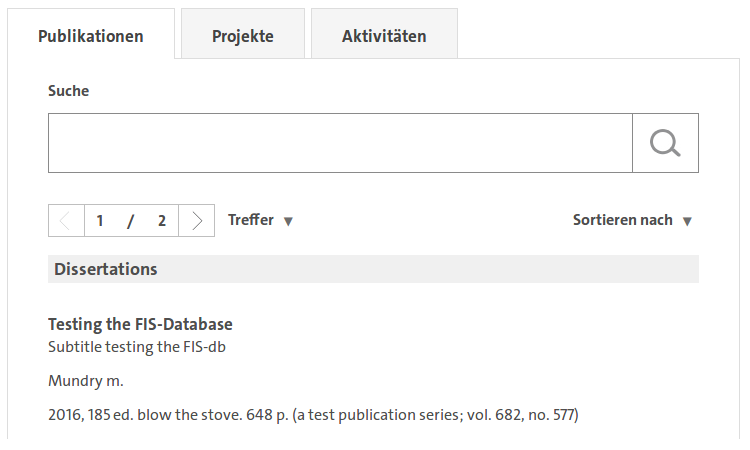Focus the Suche search text field
The image size is (750, 450).
point(340,143)
